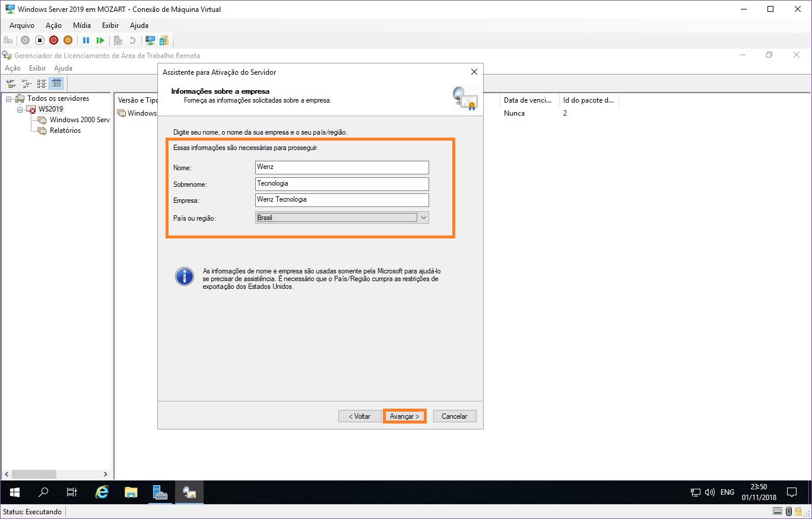Open Task View on the taskbar
Screen dimensions: 812x519
(x=72, y=492)
